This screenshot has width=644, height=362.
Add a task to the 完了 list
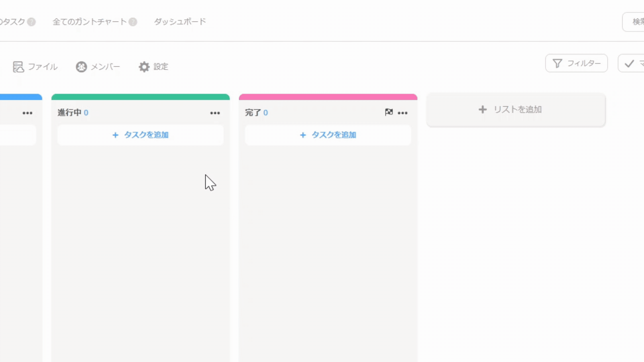pyautogui.click(x=328, y=135)
